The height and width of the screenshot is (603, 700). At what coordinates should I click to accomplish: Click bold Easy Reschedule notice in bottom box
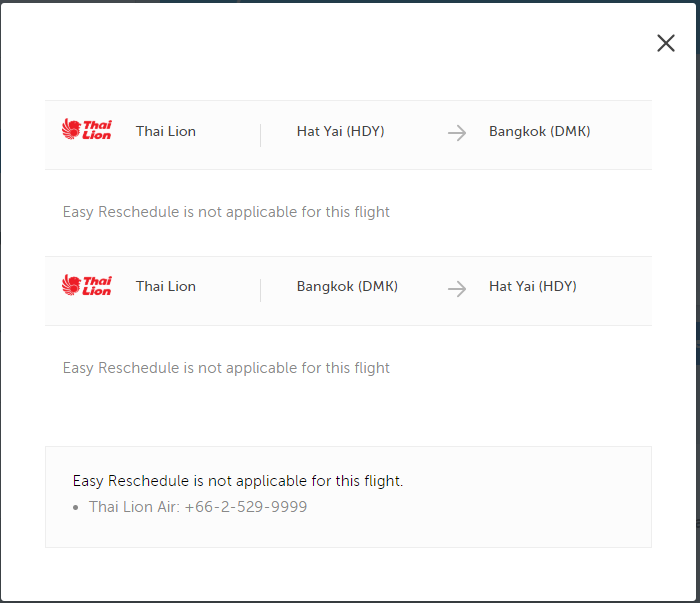(238, 481)
